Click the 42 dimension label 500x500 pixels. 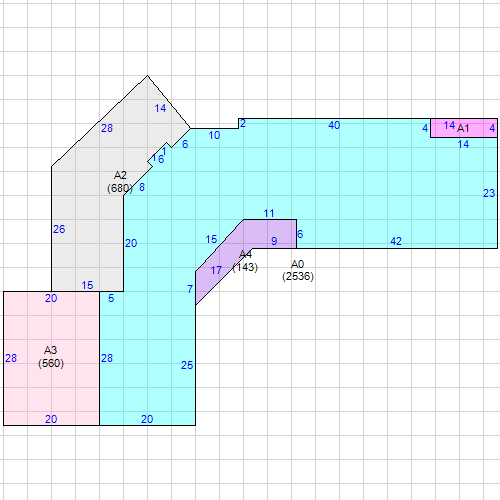click(x=396, y=241)
